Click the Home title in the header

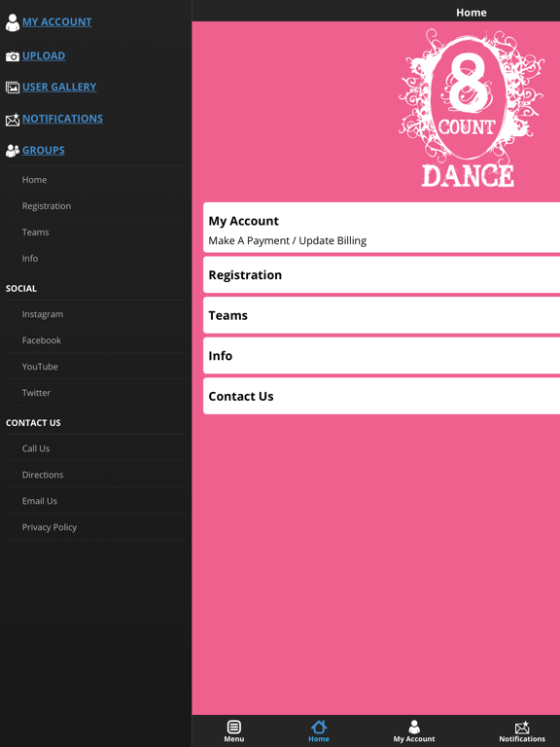click(x=471, y=13)
